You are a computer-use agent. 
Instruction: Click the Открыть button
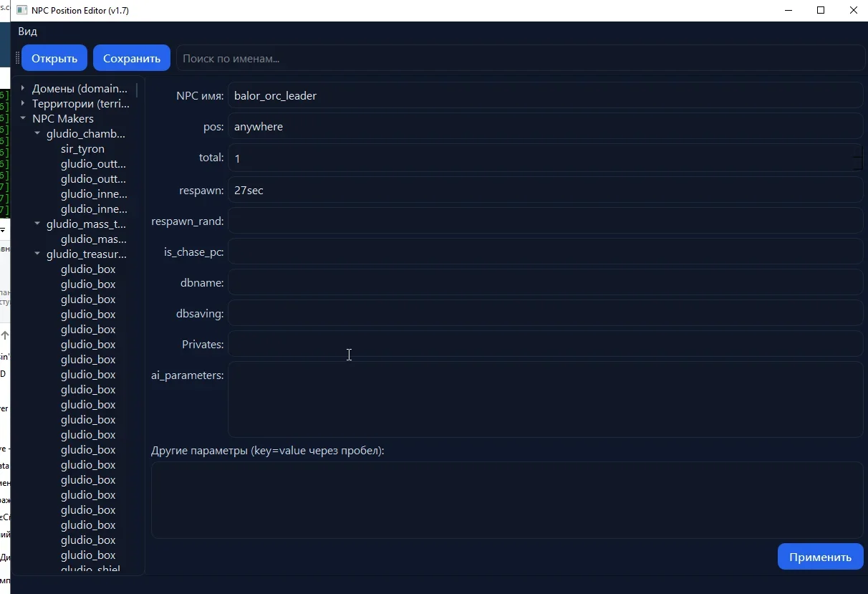click(54, 58)
